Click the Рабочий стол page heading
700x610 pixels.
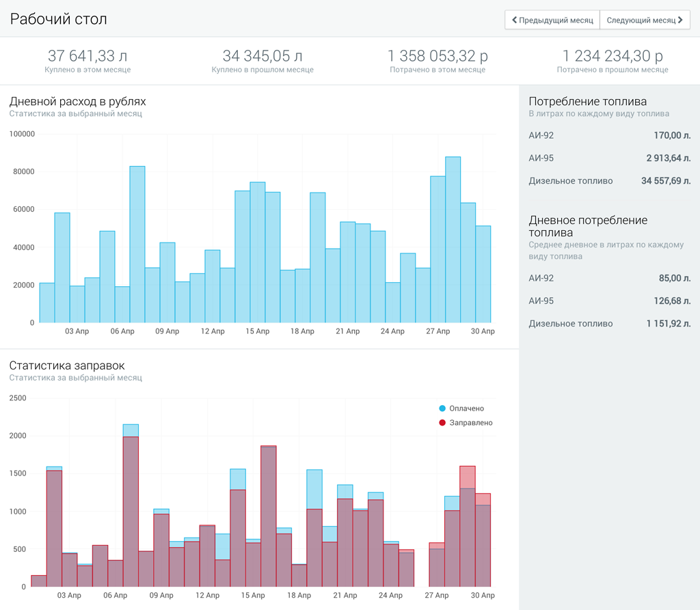(59, 19)
